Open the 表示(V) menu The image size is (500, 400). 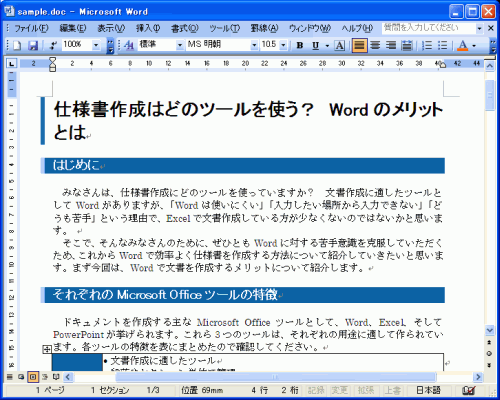[x=111, y=29]
